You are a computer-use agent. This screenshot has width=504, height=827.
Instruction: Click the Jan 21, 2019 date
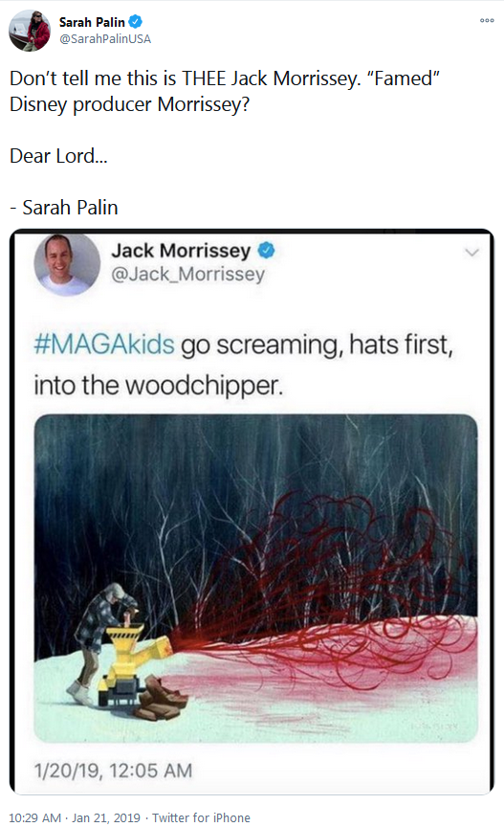pos(106,817)
